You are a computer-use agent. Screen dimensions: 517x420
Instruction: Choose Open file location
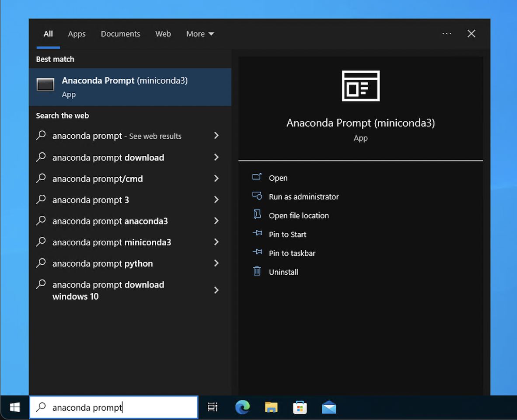pos(299,216)
